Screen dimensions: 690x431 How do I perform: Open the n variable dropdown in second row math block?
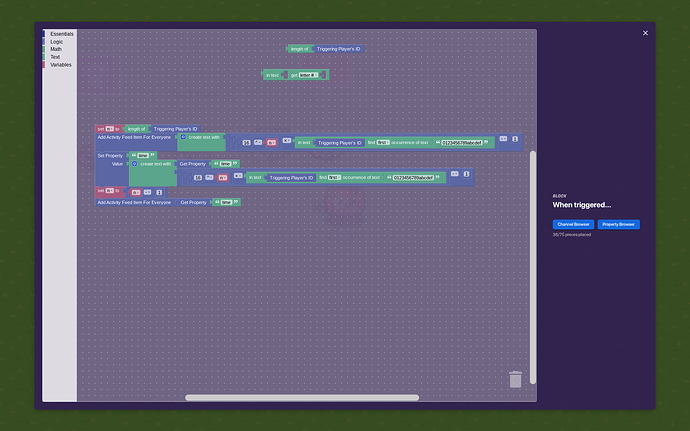tap(223, 177)
